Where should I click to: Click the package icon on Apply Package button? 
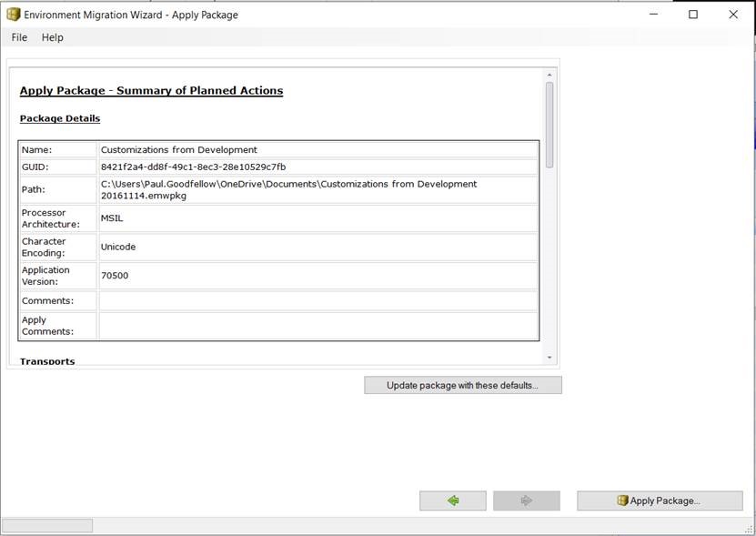[x=622, y=501]
